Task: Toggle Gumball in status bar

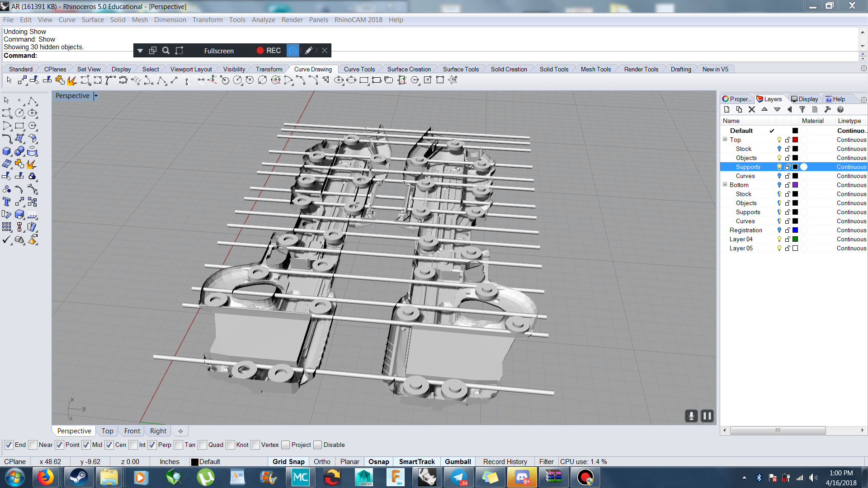Action: (x=458, y=461)
